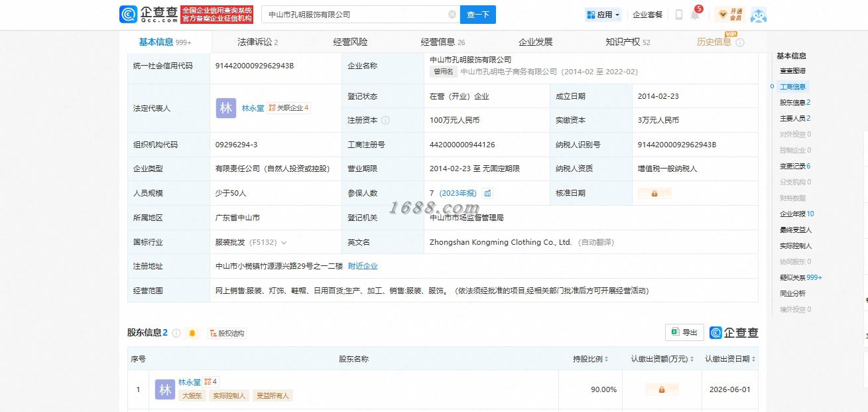Open 林永堂 legal representative link
Image resolution: width=868 pixels, height=412 pixels.
click(253, 108)
